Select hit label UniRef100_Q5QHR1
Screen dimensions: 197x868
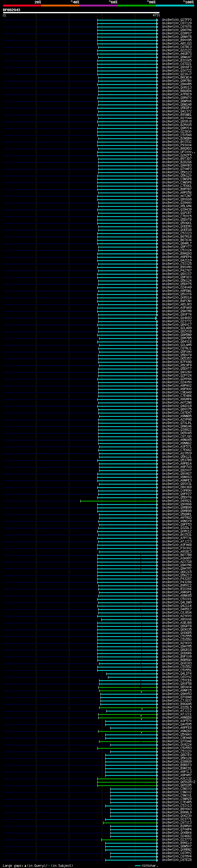[176, 514]
